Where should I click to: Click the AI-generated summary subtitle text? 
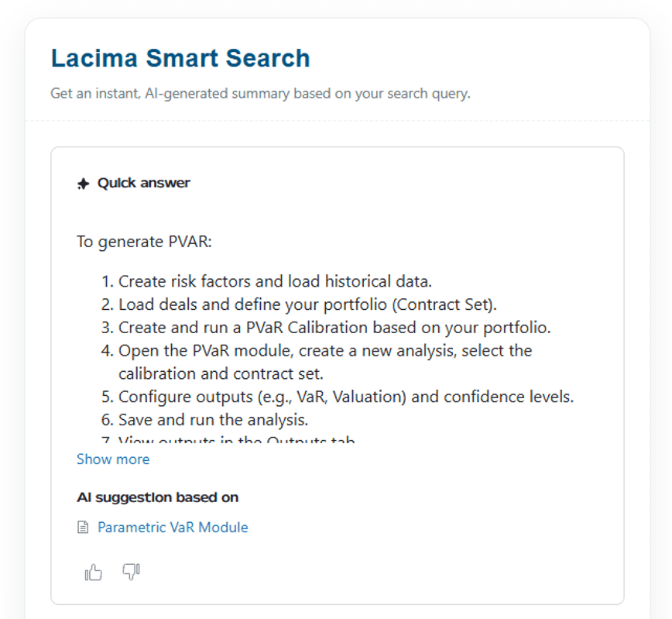click(260, 94)
